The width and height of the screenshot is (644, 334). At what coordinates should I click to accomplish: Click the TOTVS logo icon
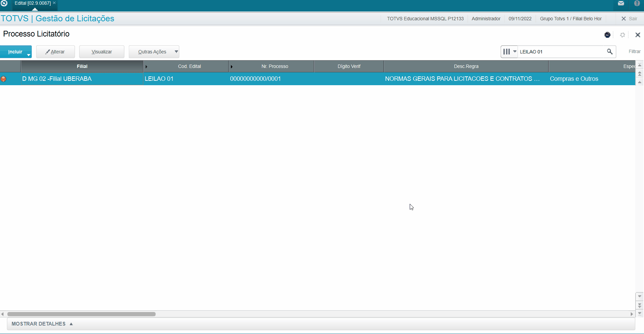[4, 3]
